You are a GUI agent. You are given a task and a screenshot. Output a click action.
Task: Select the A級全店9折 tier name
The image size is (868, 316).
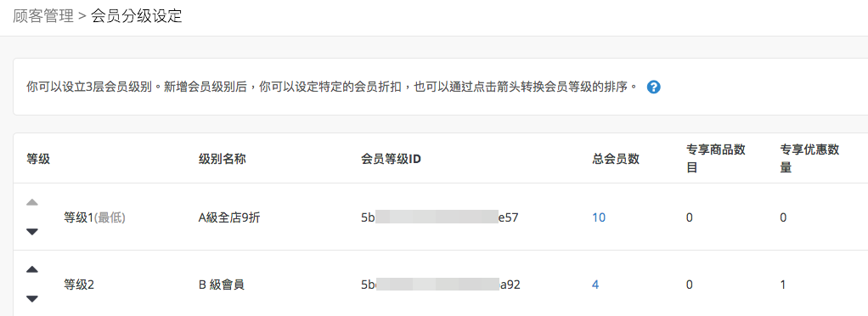[228, 218]
